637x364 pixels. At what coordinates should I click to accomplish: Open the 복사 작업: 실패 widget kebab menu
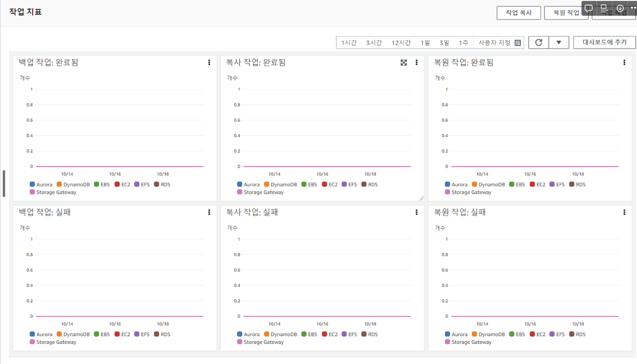[x=417, y=212]
